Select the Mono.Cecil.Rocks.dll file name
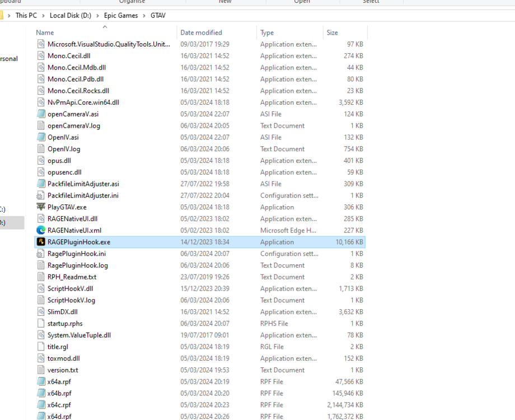This screenshot has height=420, width=515. 78,91
